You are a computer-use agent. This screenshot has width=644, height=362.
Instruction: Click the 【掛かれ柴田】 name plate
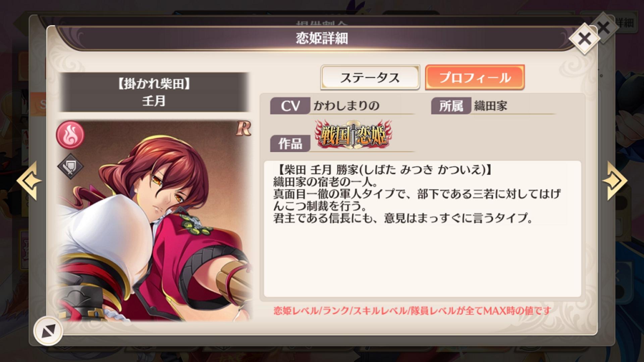(x=154, y=92)
